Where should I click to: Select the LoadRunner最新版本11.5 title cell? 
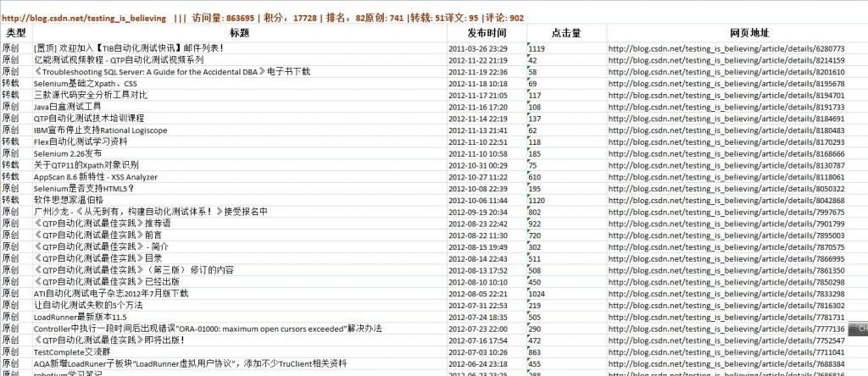(x=240, y=317)
